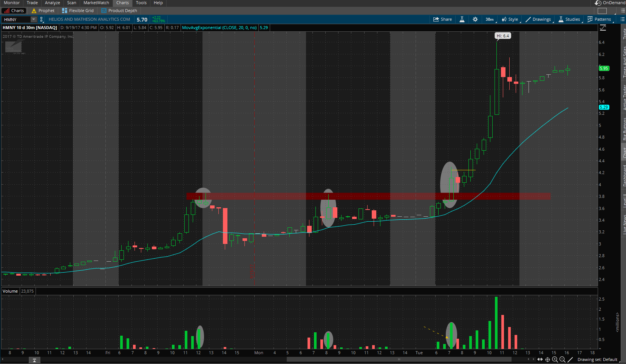Select the crosshair pan tool icon

(547, 359)
